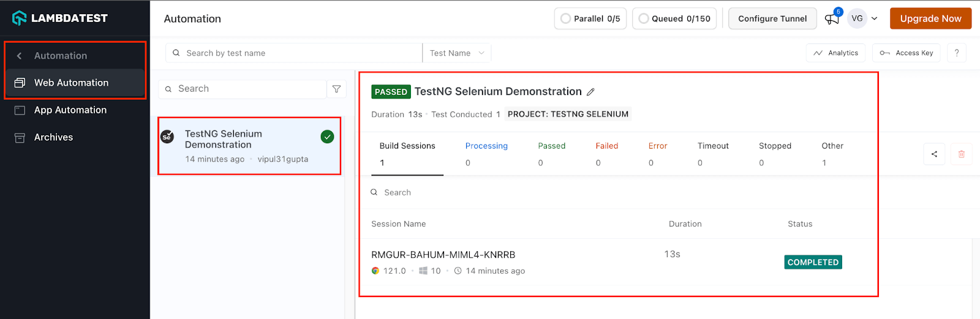Click the Parallel 0/5 indicator
This screenshot has height=319, width=980.
[x=590, y=18]
